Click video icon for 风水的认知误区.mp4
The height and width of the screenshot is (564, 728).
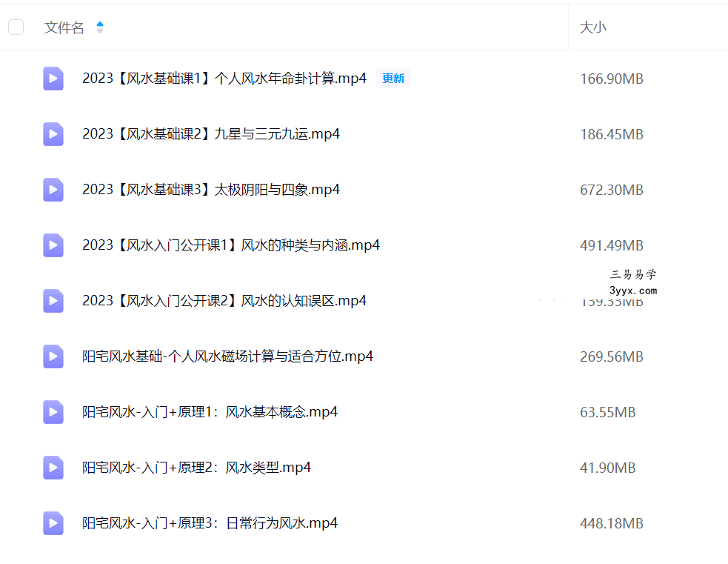coord(53,301)
